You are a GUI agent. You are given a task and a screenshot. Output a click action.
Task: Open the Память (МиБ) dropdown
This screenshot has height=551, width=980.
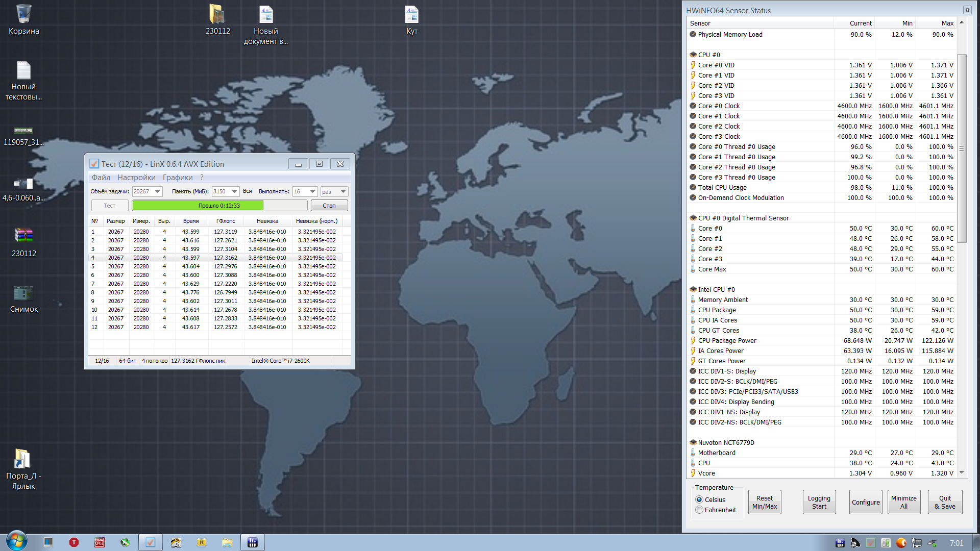click(235, 191)
